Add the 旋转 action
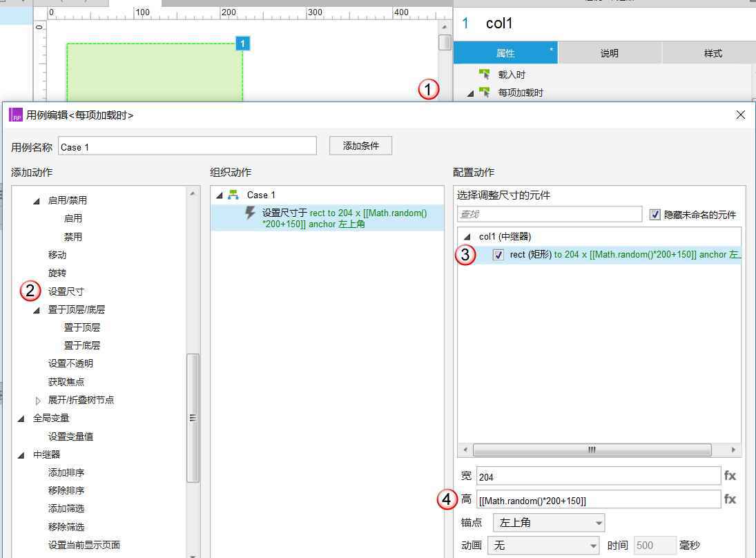Screen dimensions: 756x558 [57, 273]
